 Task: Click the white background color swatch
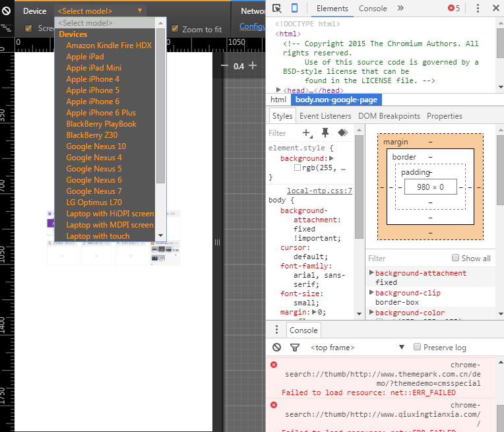[298, 168]
